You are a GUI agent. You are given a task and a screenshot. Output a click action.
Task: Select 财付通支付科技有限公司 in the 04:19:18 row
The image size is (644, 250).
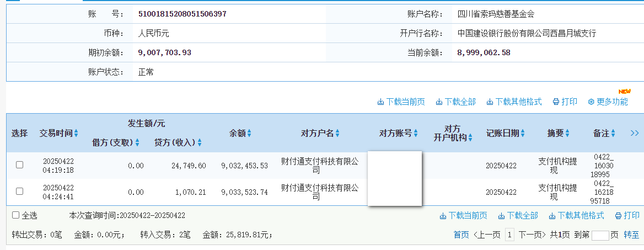[x=320, y=166]
